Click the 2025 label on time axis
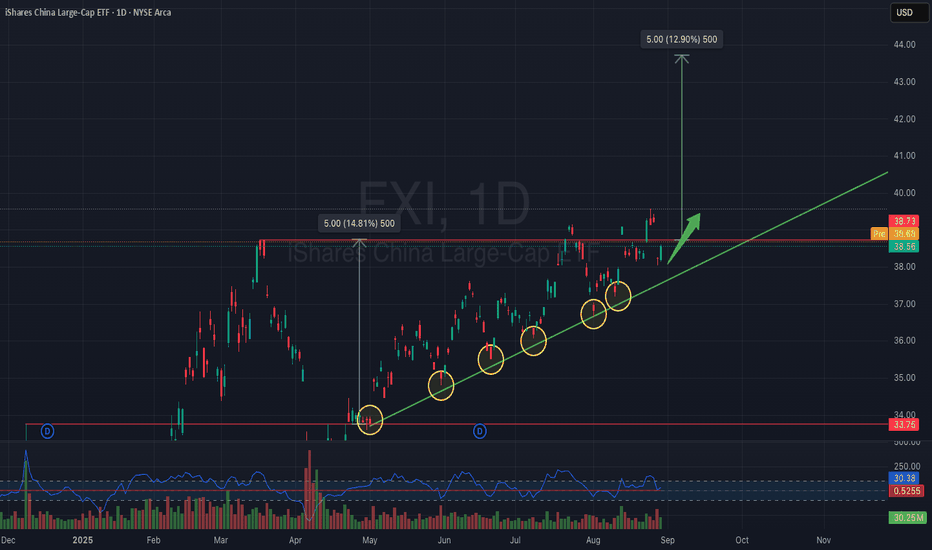Screen dimensions: 932x550 coord(83,540)
